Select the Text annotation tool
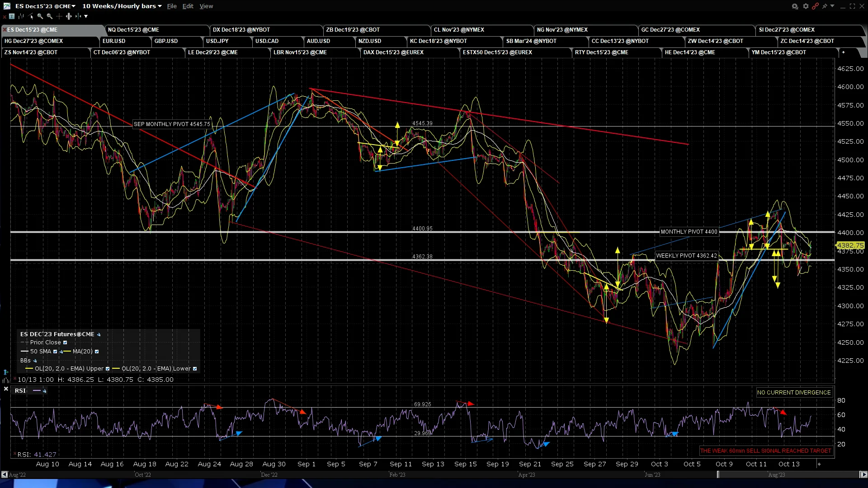 (x=12, y=16)
